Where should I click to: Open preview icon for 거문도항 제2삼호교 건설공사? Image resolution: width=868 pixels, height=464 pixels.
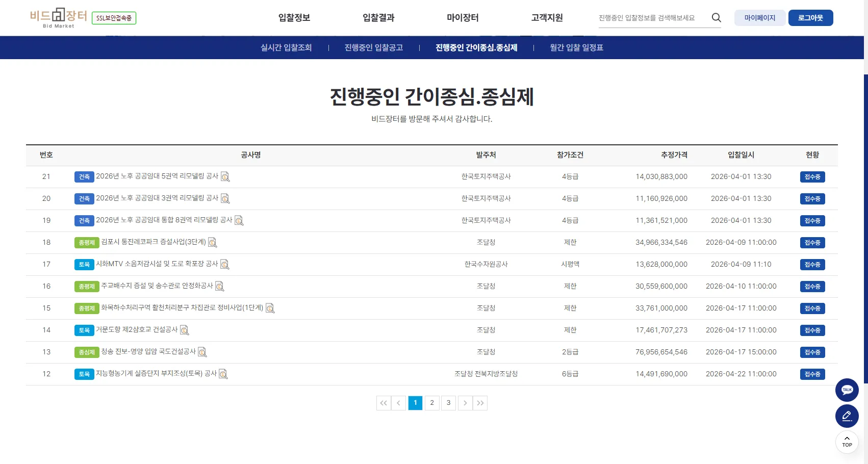click(x=185, y=330)
